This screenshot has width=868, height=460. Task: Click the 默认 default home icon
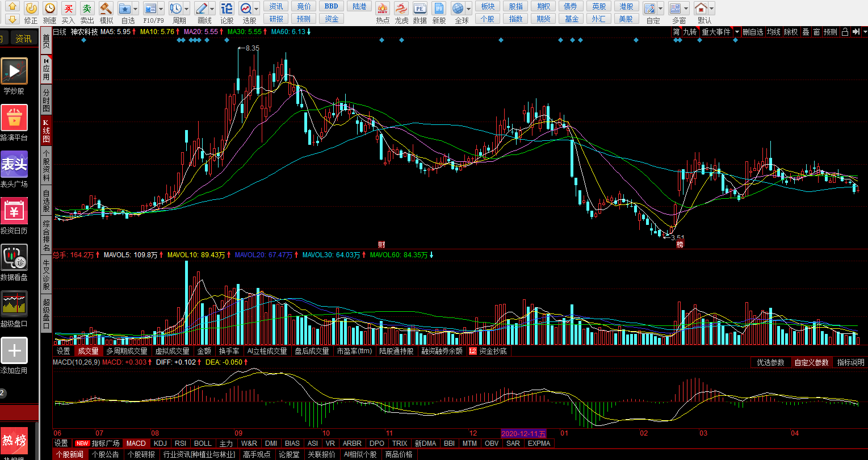[x=701, y=9]
